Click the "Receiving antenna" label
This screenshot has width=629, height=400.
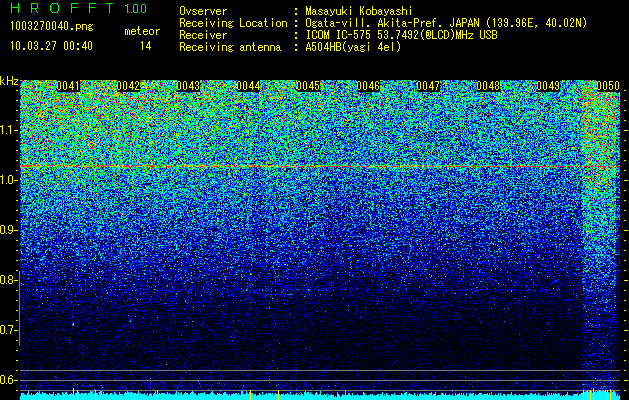(230, 47)
